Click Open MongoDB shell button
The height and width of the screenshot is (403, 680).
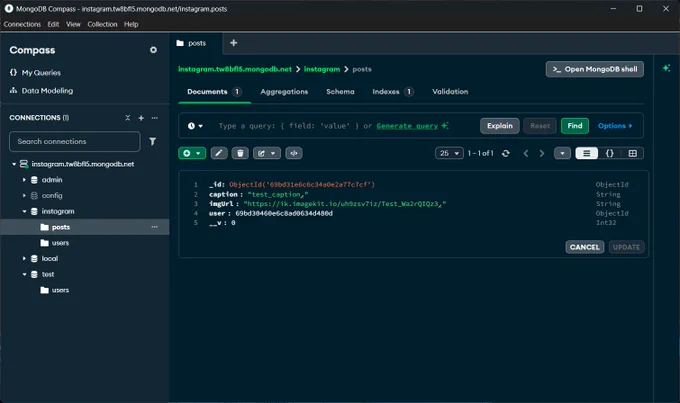click(x=595, y=69)
